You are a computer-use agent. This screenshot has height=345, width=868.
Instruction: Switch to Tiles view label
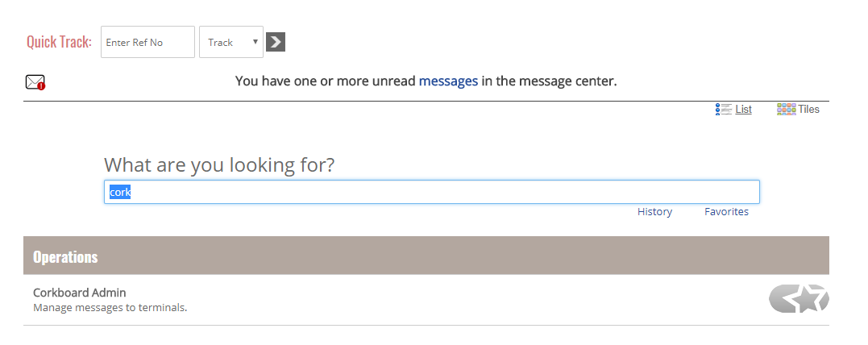point(809,109)
